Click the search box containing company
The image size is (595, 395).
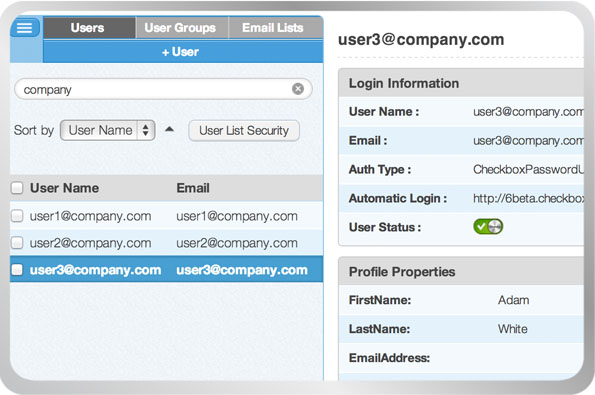click(x=163, y=89)
